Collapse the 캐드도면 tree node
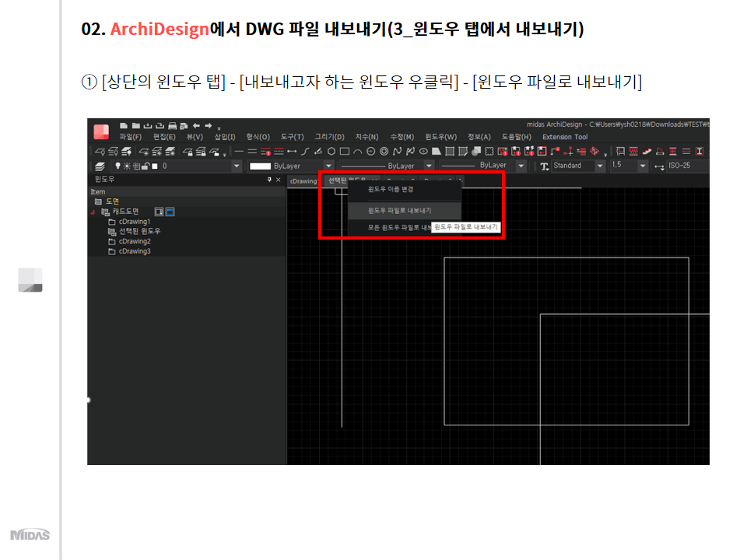 point(93,212)
